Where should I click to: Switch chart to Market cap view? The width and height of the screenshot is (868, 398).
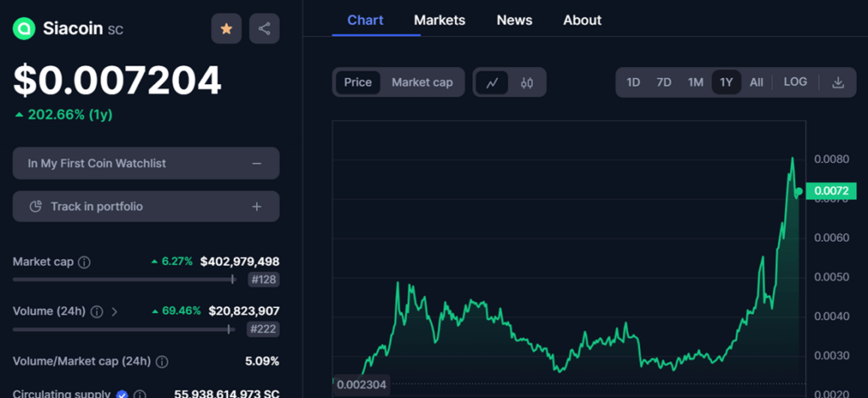[x=422, y=82]
